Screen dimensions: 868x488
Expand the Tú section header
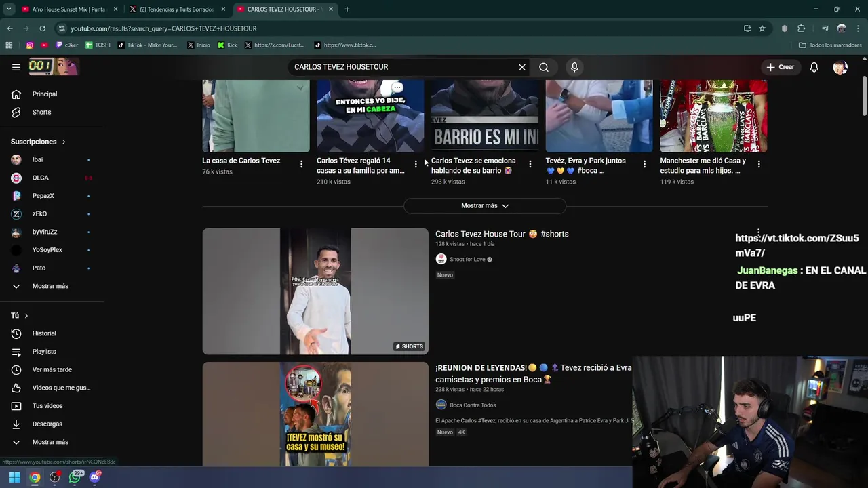pos(20,316)
